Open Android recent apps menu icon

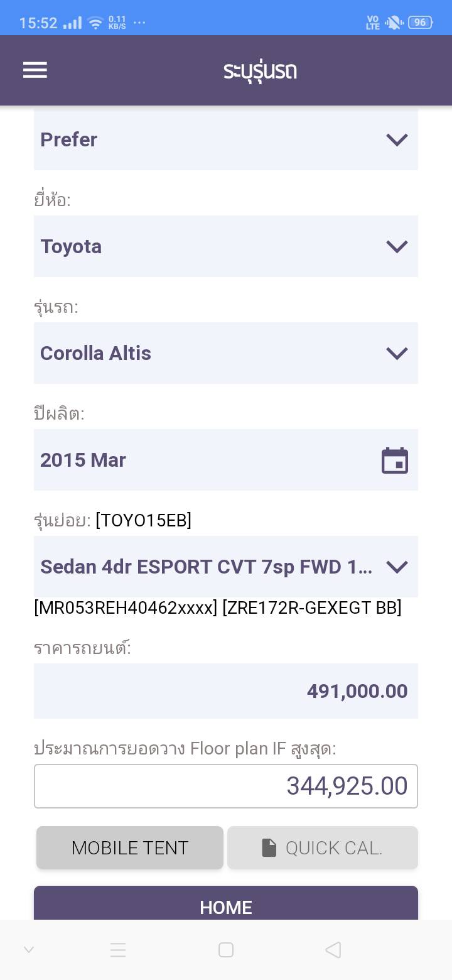pyautogui.click(x=118, y=949)
